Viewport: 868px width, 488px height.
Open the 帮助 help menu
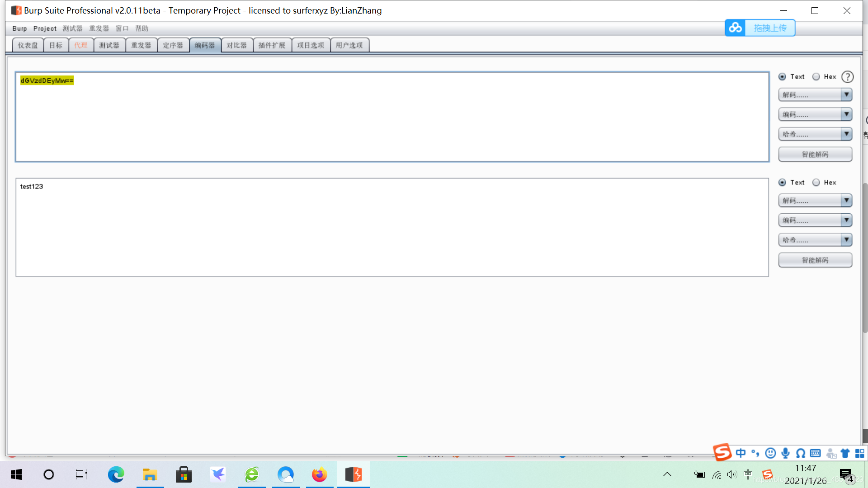click(x=142, y=28)
